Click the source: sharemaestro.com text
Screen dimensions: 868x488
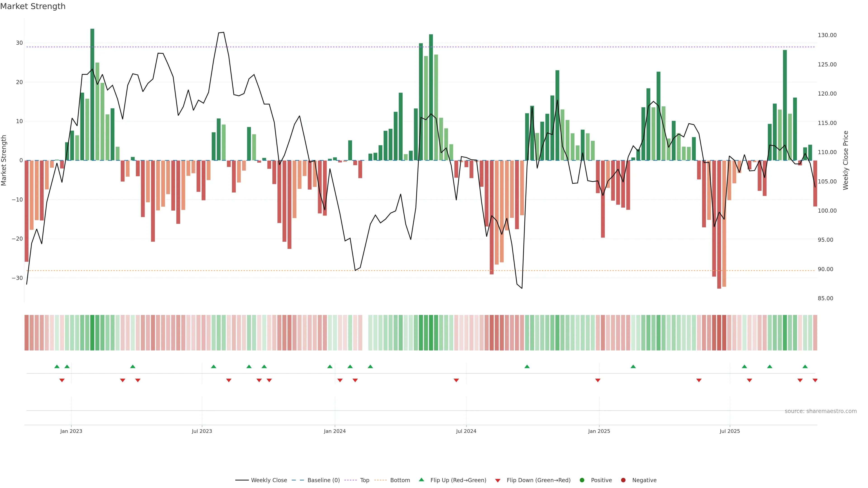821,411
